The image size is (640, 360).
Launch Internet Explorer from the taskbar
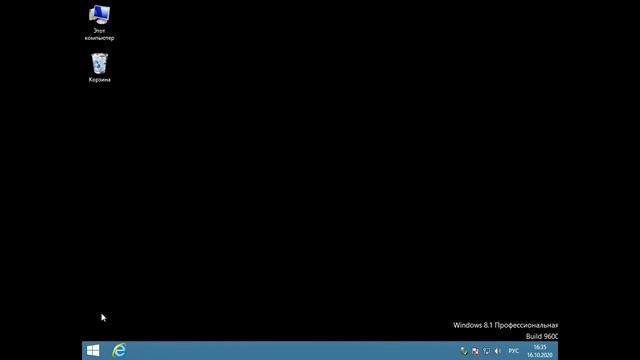[x=119, y=351]
